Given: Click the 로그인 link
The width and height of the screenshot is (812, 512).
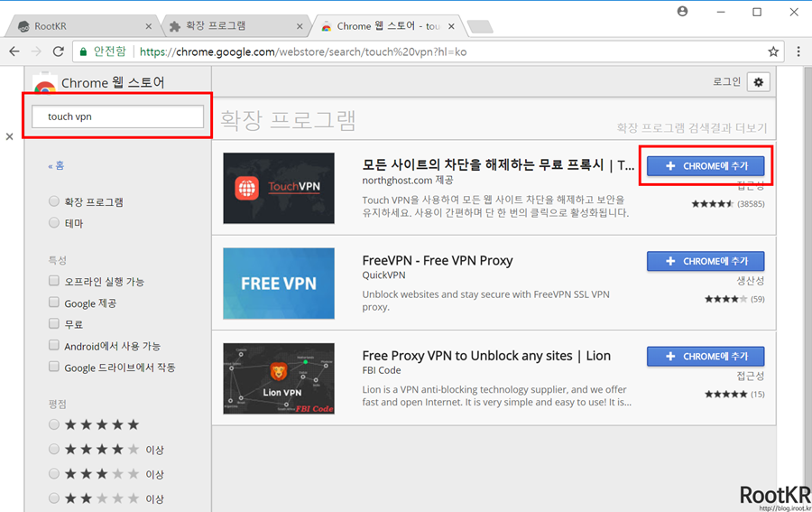Looking at the screenshot, I should pos(726,81).
